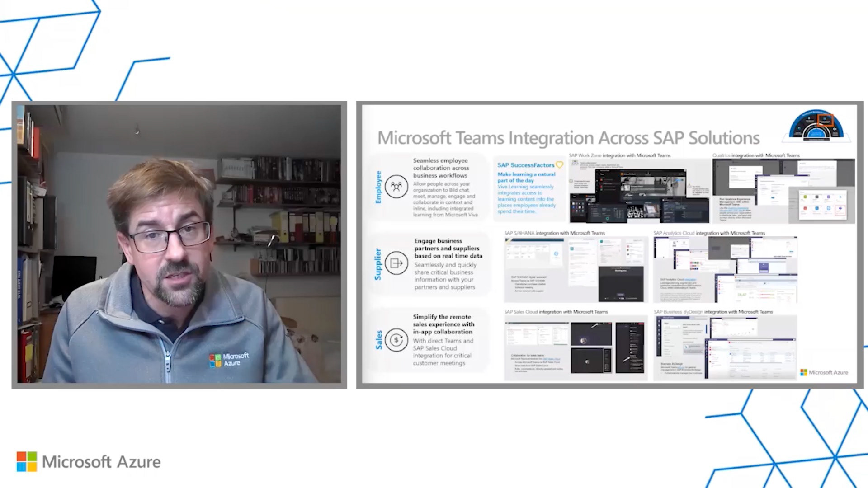
Task: Click the Employee collaboration people icon
Action: (396, 186)
